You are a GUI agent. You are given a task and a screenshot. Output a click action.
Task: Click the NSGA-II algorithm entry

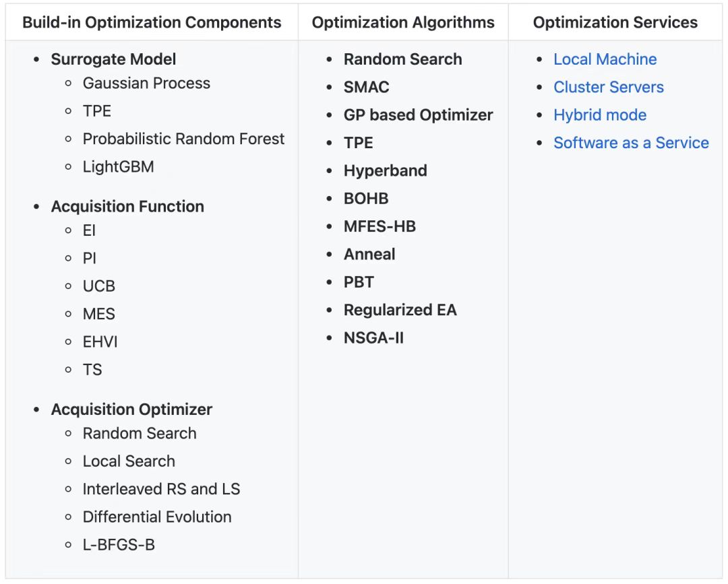click(x=373, y=337)
